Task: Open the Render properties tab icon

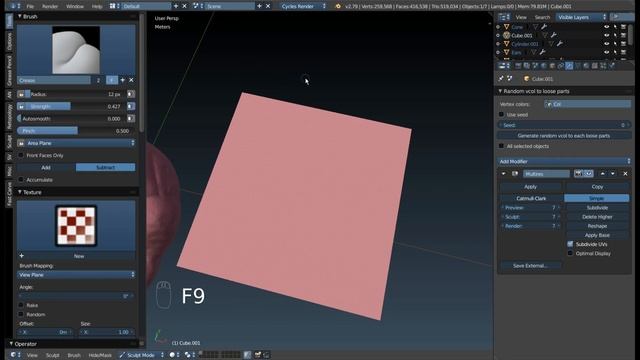Action: [x=518, y=66]
